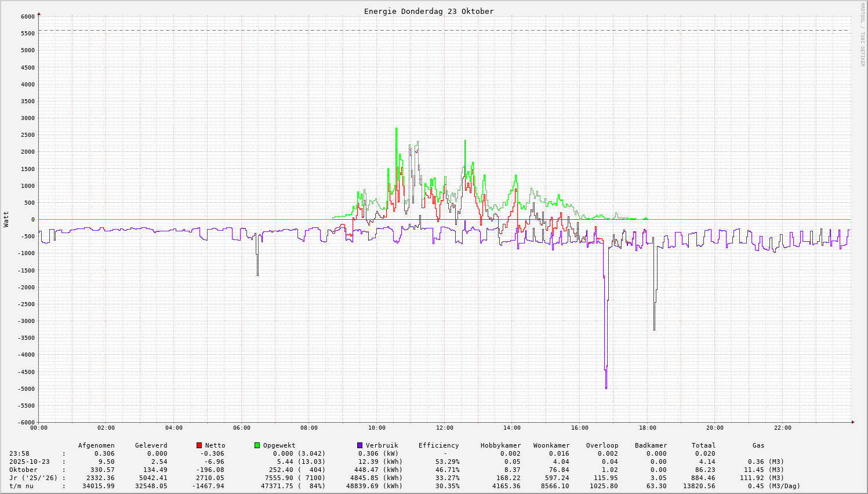This screenshot has height=494, width=868.
Task: Click the Watt y-axis label
Action: coord(6,219)
